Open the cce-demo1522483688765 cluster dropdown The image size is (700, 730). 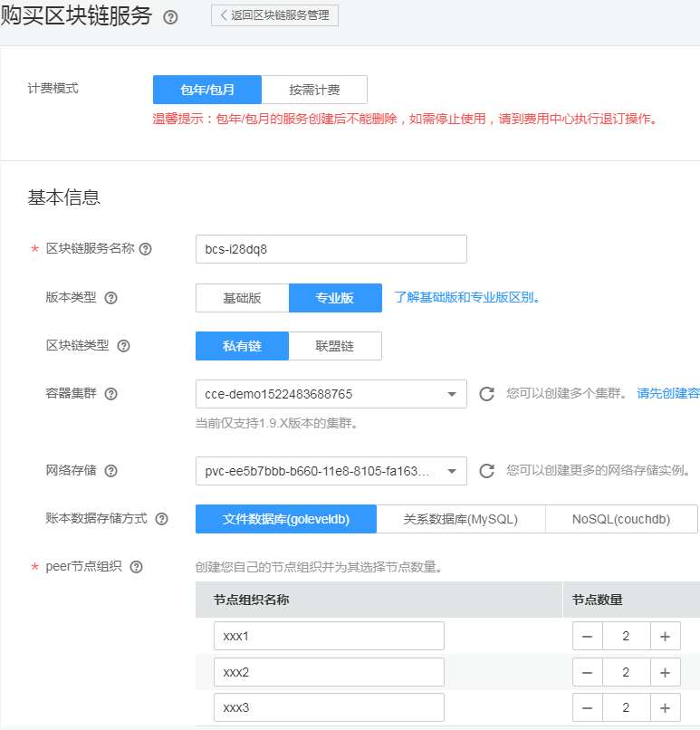point(331,394)
